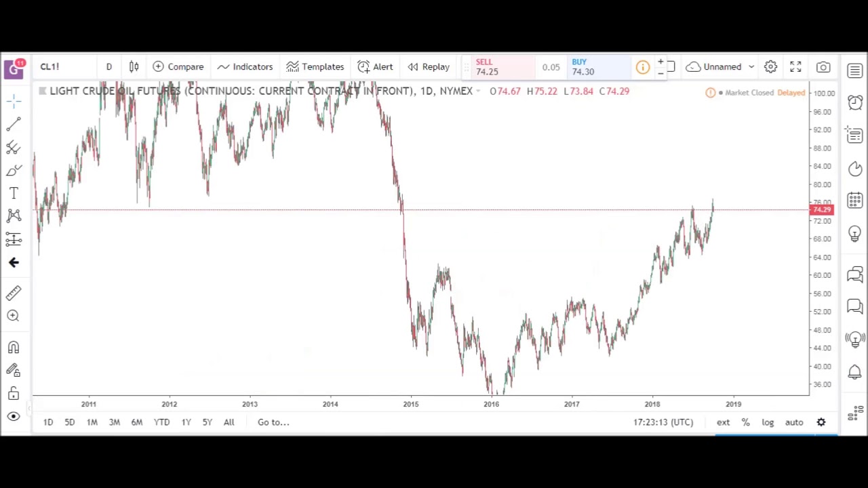868x488 pixels.
Task: Open the Indicators panel
Action: 245,66
